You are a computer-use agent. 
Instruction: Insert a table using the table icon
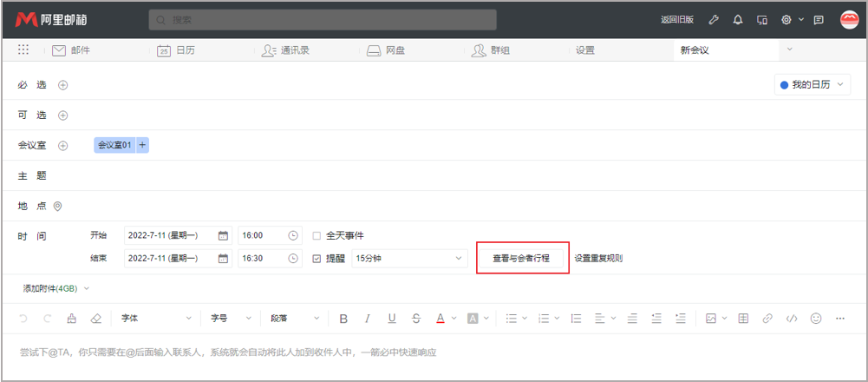click(x=743, y=319)
